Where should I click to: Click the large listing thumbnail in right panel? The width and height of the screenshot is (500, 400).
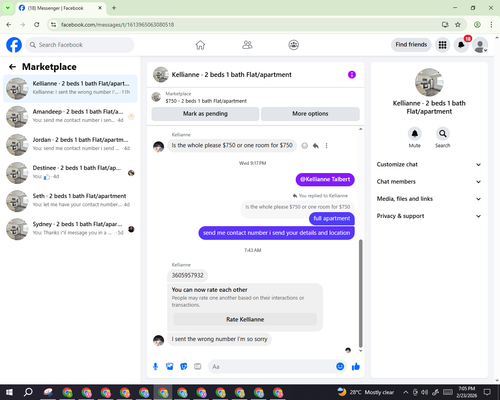(429, 82)
